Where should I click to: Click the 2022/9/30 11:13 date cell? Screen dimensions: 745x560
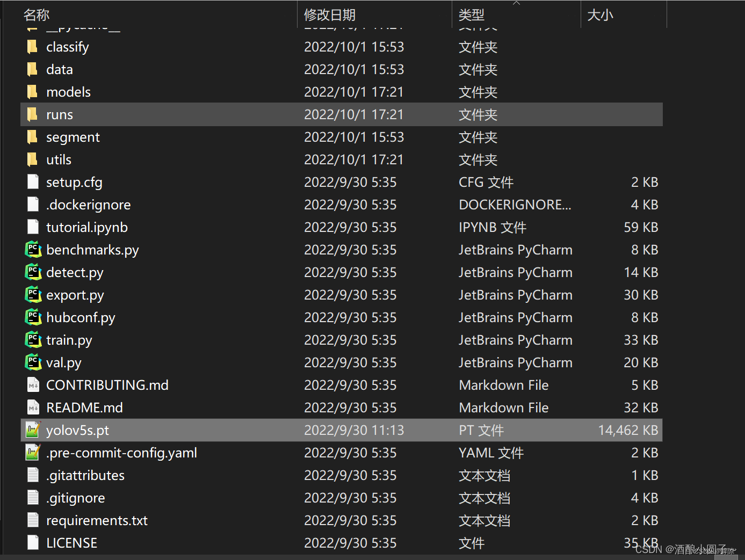pos(354,430)
